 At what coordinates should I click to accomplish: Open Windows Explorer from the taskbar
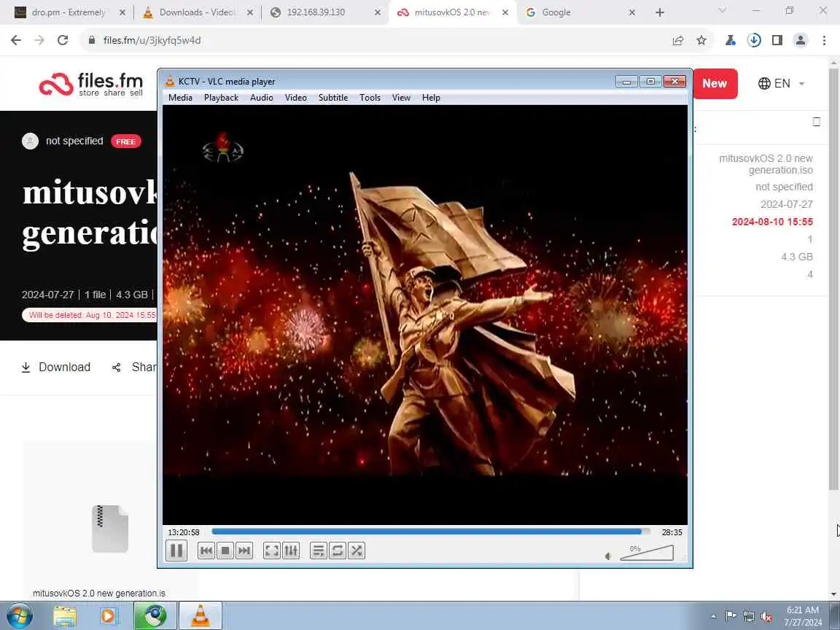click(65, 616)
